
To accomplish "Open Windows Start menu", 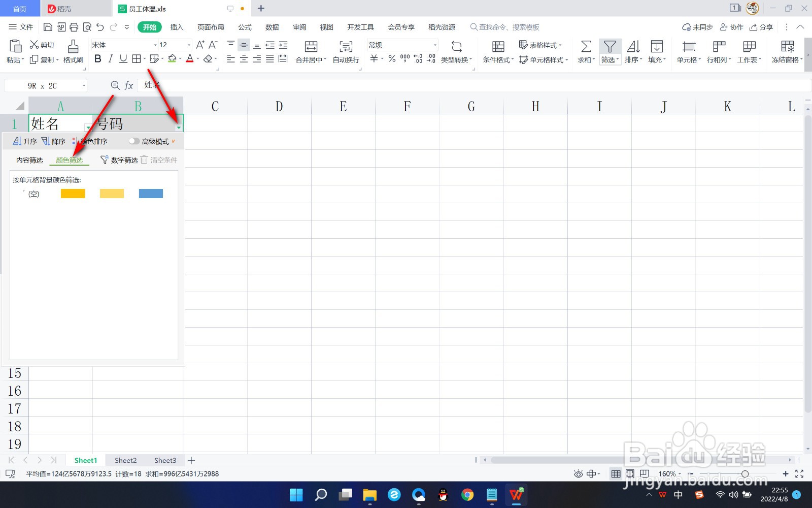I will (296, 494).
